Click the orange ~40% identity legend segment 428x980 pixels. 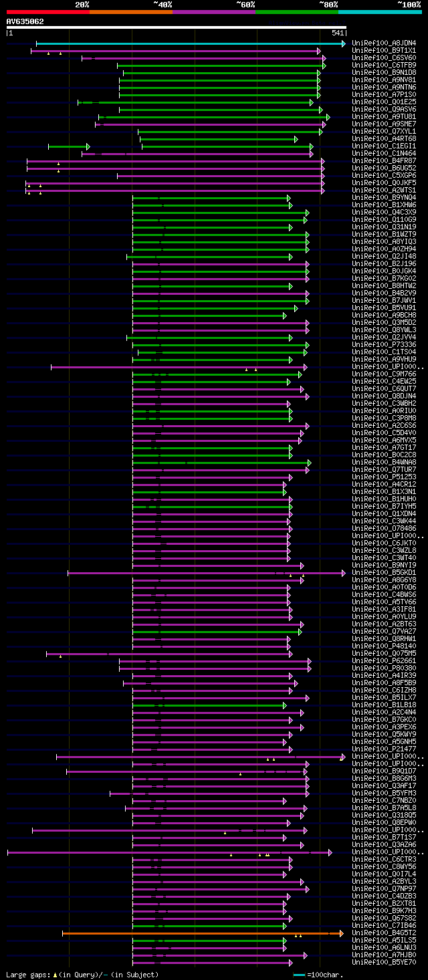pyautogui.click(x=130, y=11)
